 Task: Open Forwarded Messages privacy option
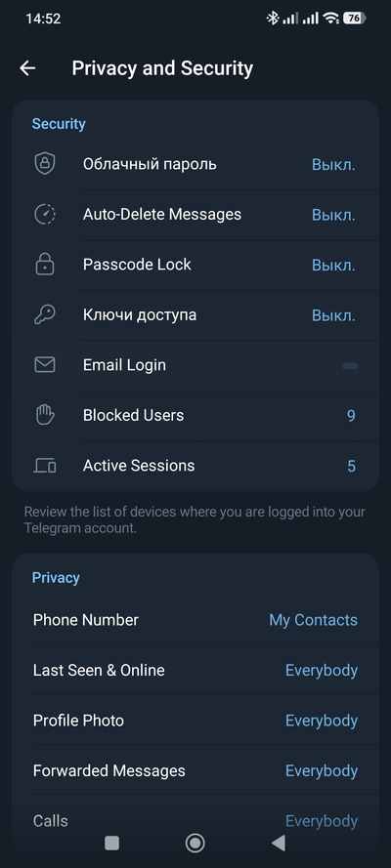click(195, 771)
